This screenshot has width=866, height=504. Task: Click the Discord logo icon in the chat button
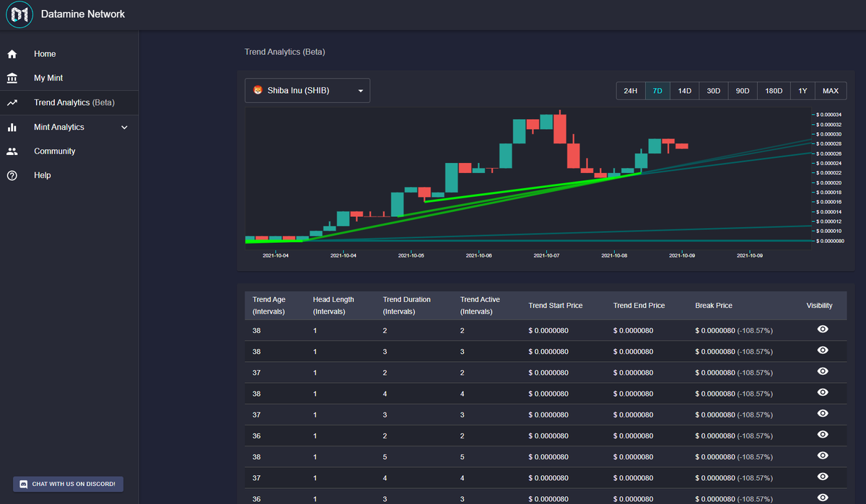click(x=24, y=484)
